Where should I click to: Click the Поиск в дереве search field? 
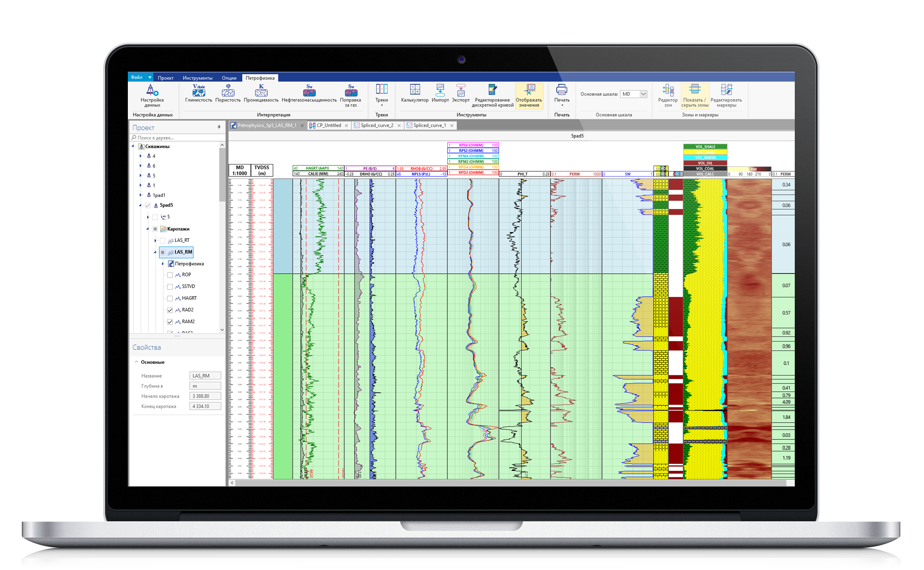(177, 138)
